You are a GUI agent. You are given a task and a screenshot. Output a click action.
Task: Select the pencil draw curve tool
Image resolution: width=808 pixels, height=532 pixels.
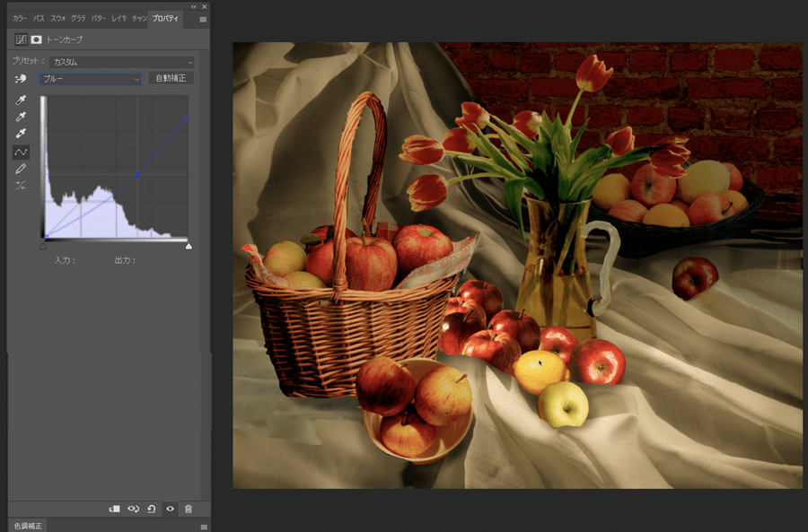pyautogui.click(x=21, y=169)
